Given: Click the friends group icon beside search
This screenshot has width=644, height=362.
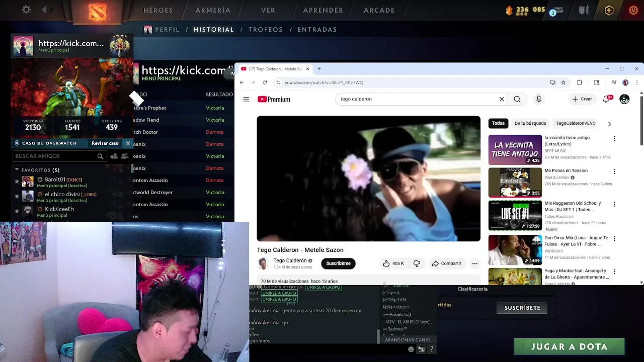Looking at the screenshot, I should click(124, 156).
